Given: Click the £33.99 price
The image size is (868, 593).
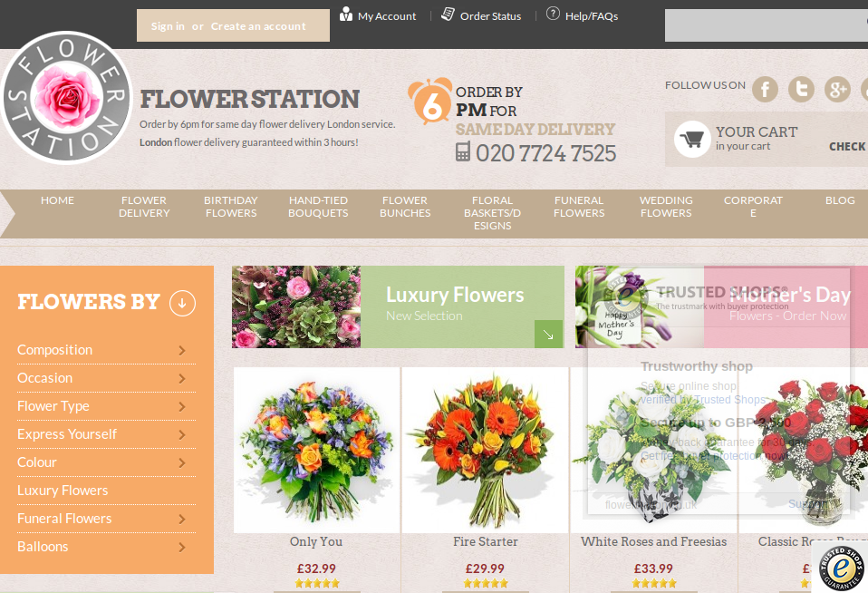Looking at the screenshot, I should point(653,569).
